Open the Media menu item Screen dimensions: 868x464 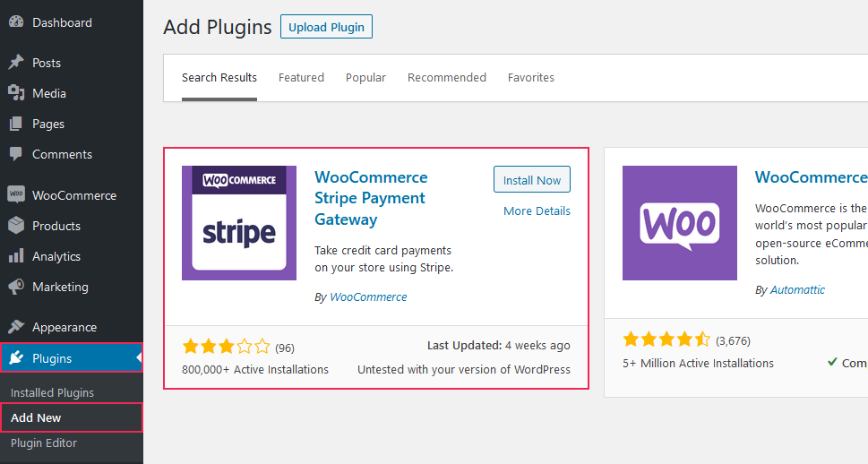tap(49, 93)
